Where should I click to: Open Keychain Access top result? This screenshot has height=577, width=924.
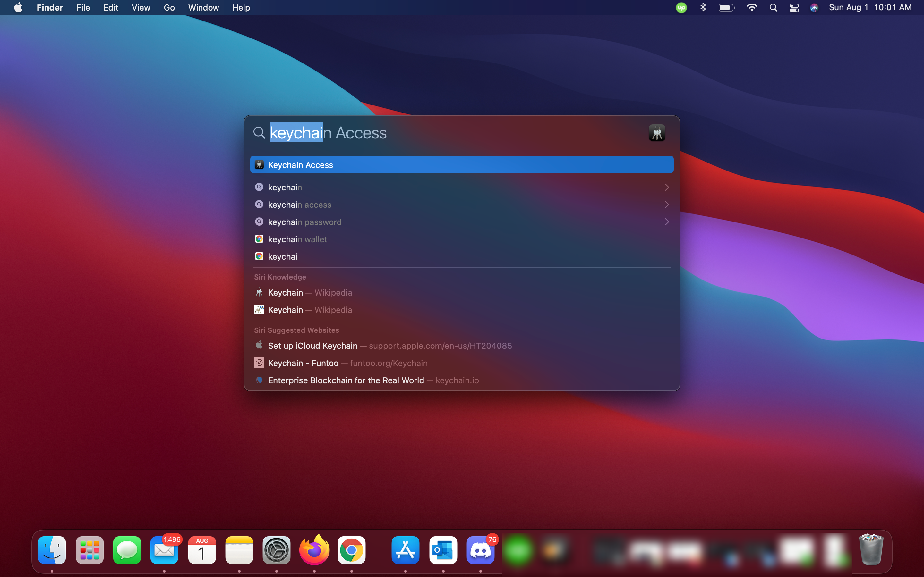coord(461,165)
